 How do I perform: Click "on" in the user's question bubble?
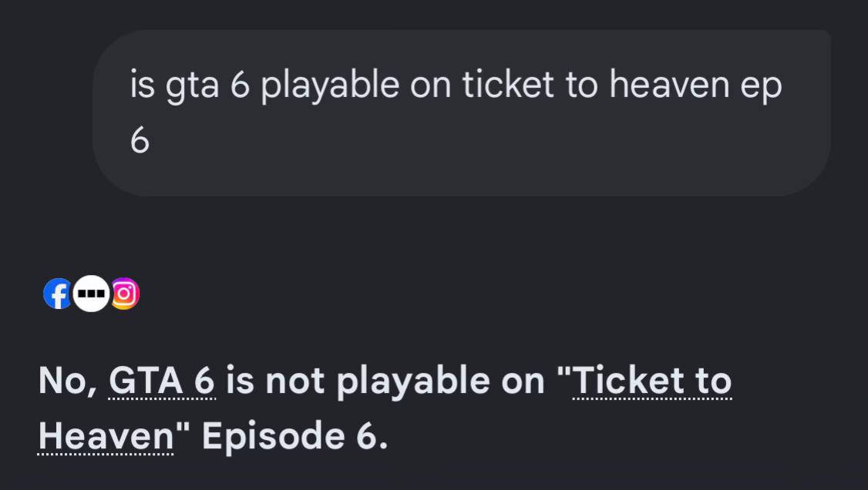coord(431,87)
